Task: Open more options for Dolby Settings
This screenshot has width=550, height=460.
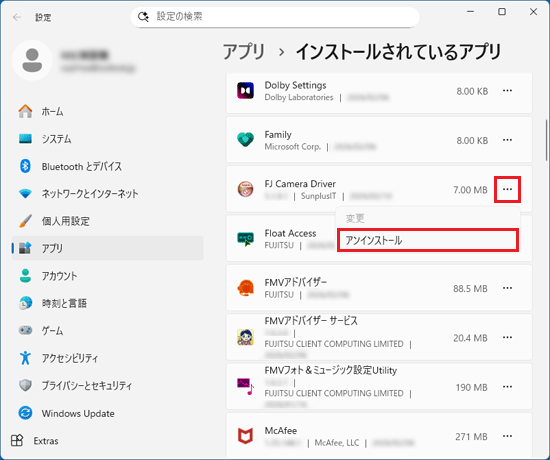Action: tap(507, 91)
